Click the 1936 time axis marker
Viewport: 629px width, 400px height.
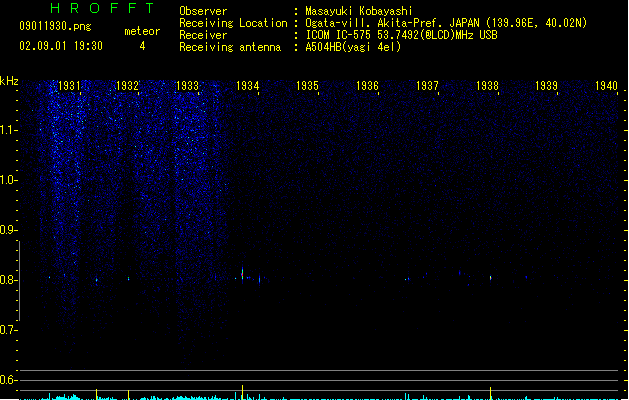(367, 86)
